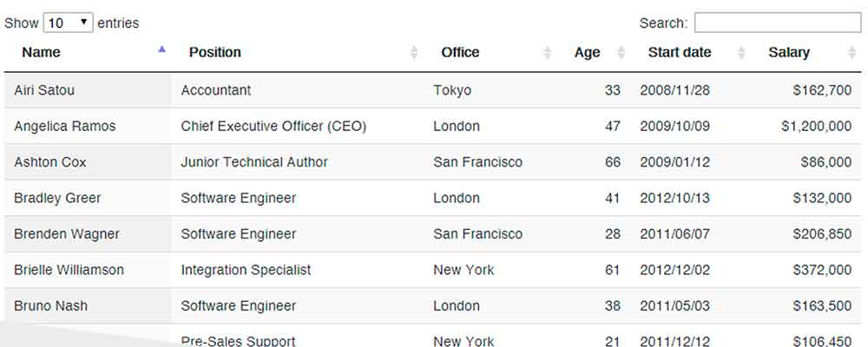868x347 pixels.
Task: Click the Name column ascending sort arrow
Action: (161, 49)
